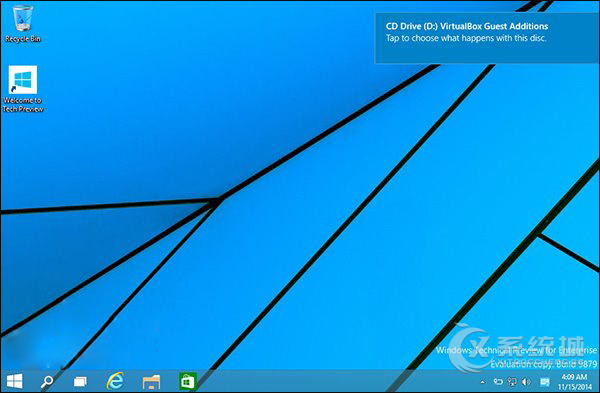This screenshot has height=393, width=600.
Task: Open the network status tray icon
Action: (x=512, y=381)
